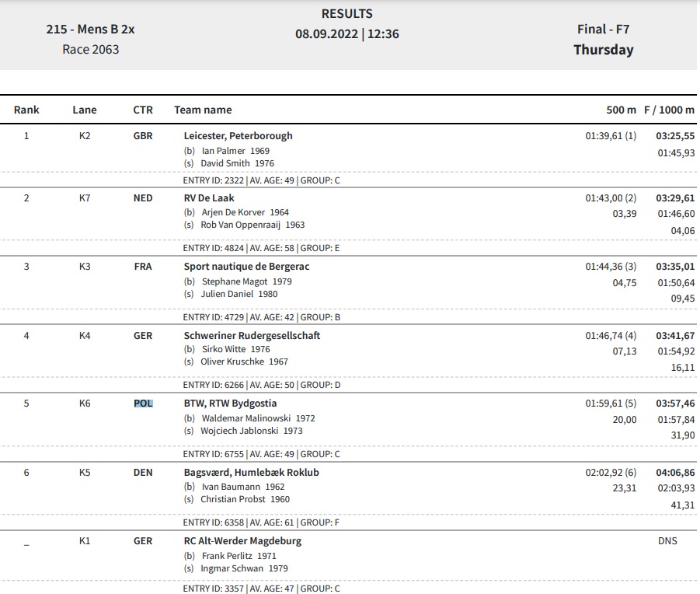This screenshot has height=594, width=700.
Task: Click the F / 1000 m column header
Action: click(x=669, y=110)
